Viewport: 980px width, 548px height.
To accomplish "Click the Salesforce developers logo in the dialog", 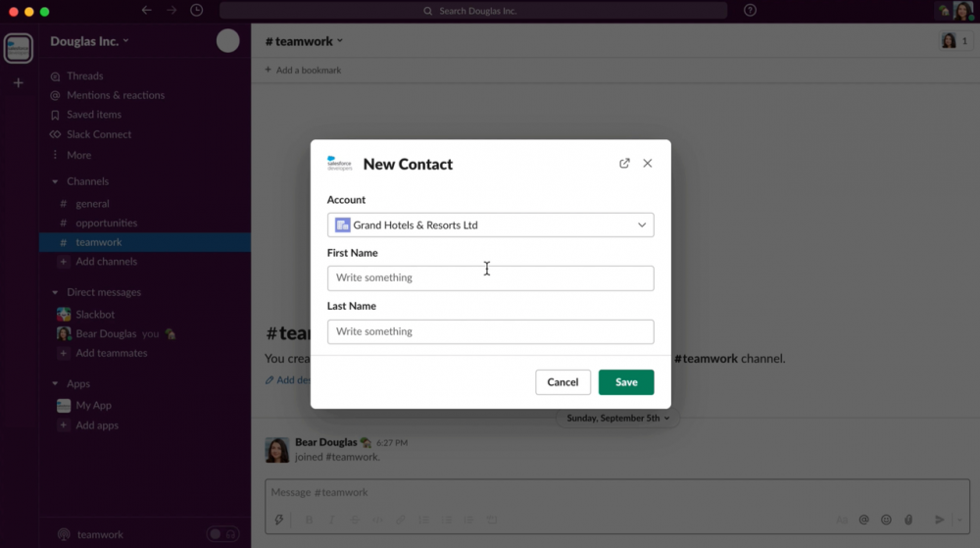I will [x=339, y=164].
